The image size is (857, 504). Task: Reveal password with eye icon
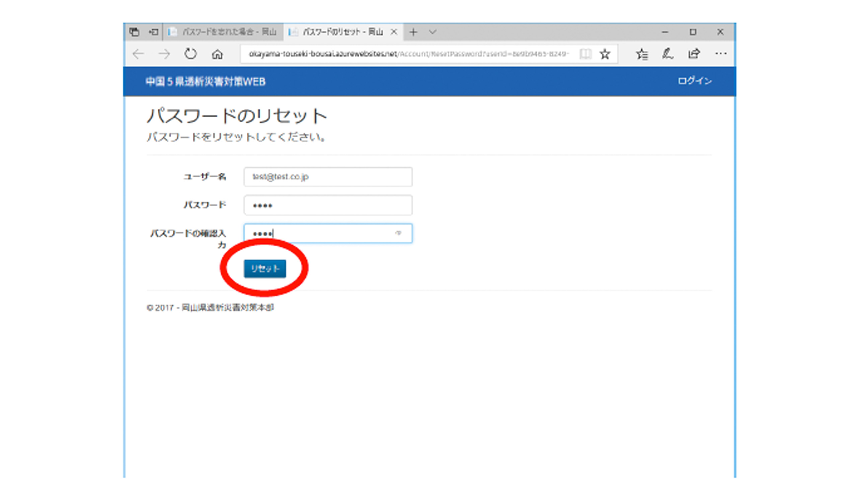tap(398, 233)
